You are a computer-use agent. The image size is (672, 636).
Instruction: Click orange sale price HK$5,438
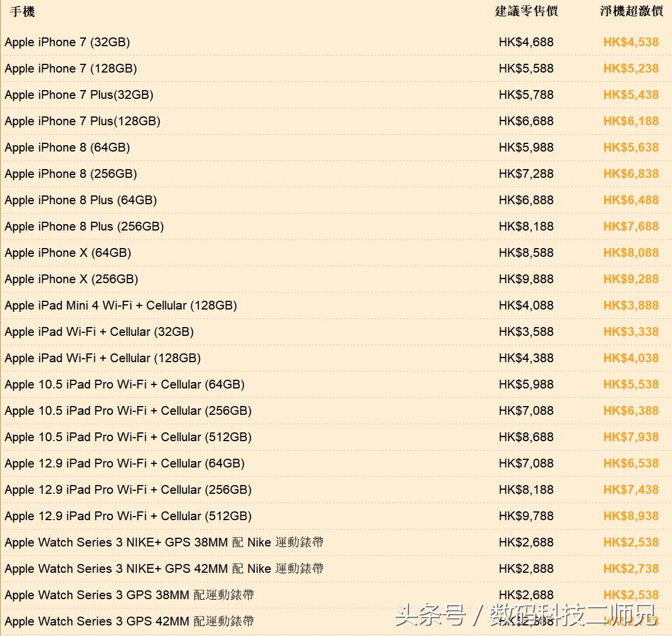pyautogui.click(x=631, y=95)
